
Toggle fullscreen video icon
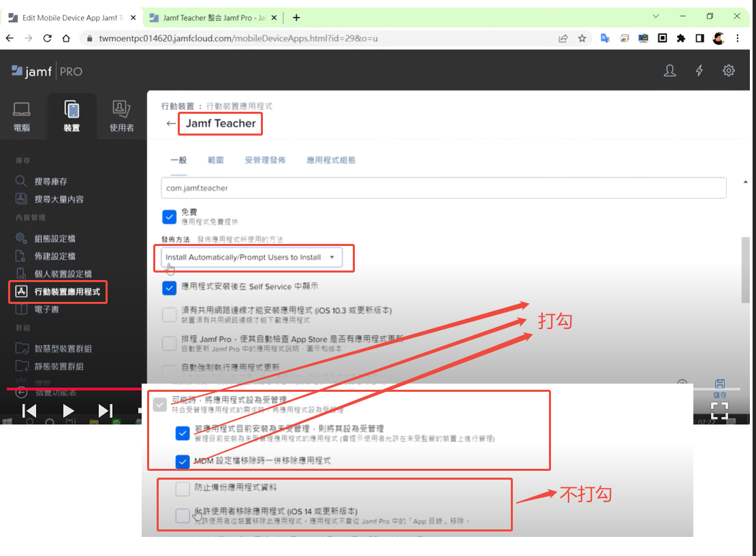pyautogui.click(x=719, y=410)
